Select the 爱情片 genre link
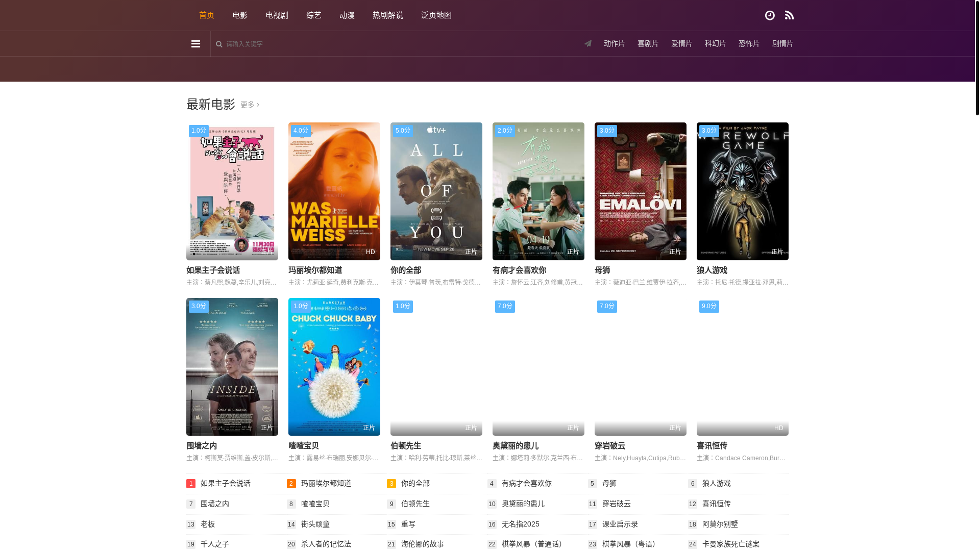This screenshot has width=980, height=551. click(x=681, y=44)
